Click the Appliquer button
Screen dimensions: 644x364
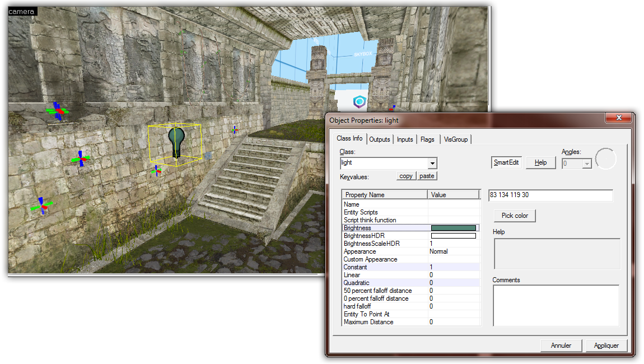pos(607,346)
